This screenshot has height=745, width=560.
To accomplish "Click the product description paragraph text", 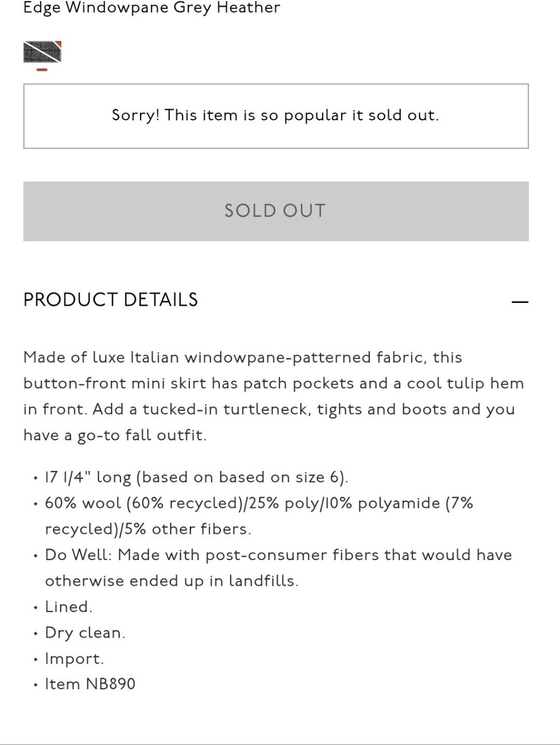I will pos(274,396).
